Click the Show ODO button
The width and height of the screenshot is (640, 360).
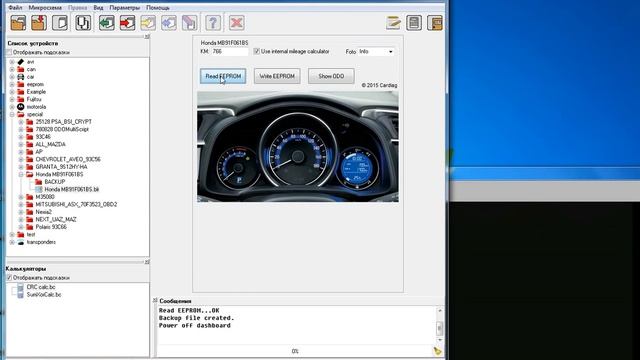pos(331,76)
